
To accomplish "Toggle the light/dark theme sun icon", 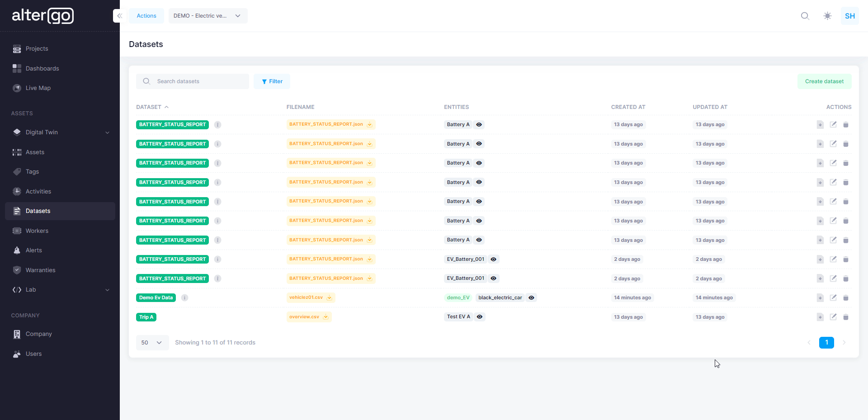I will [x=827, y=16].
